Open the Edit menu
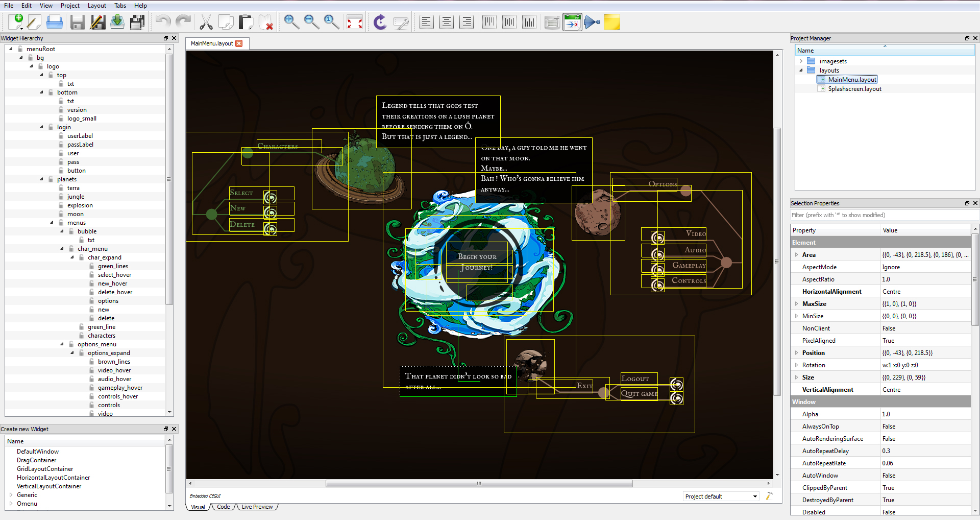The width and height of the screenshot is (980, 520). coord(27,6)
